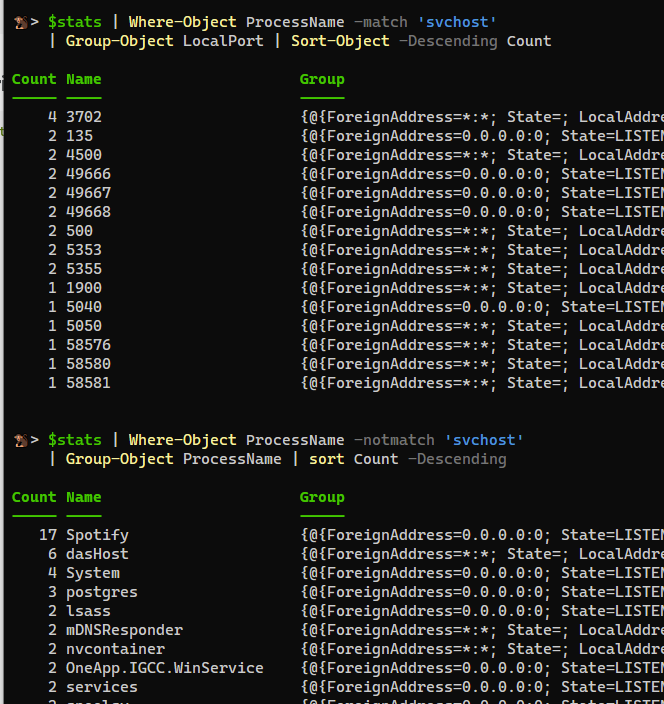Click the OneApp.IGCC.WinService process name
Screen dimensions: 664x704
165,668
